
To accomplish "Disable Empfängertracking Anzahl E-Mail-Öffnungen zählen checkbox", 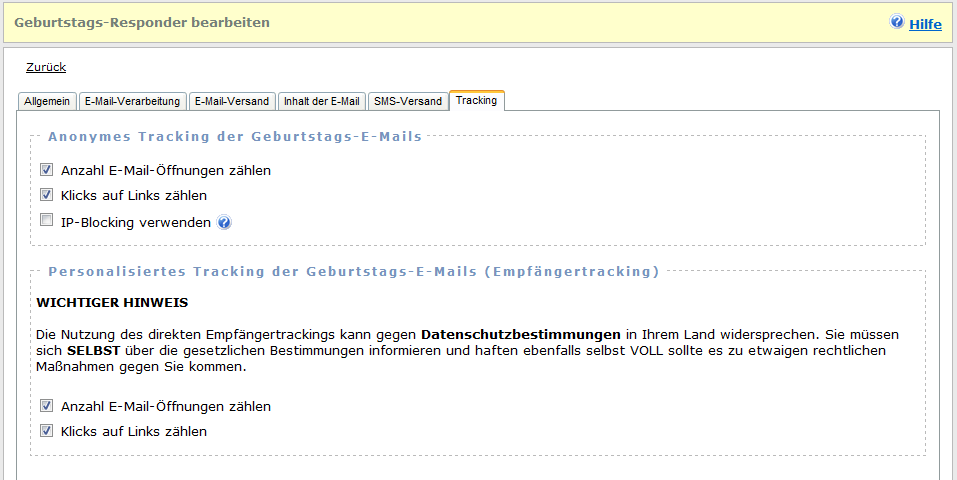I will (x=47, y=406).
